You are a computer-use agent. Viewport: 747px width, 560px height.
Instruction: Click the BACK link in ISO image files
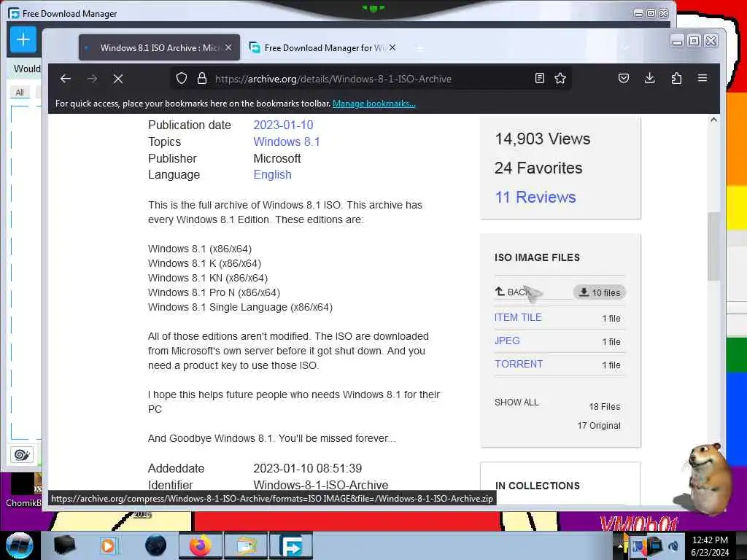pos(513,292)
